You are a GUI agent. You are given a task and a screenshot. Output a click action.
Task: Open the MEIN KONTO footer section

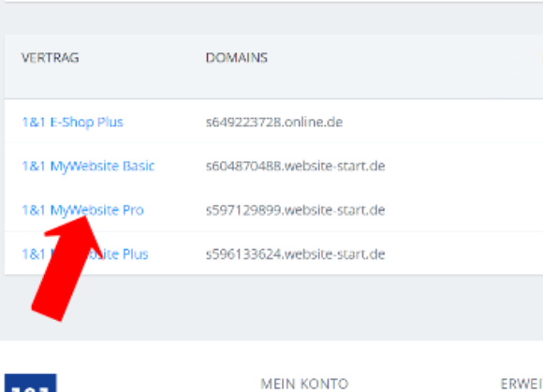(304, 384)
